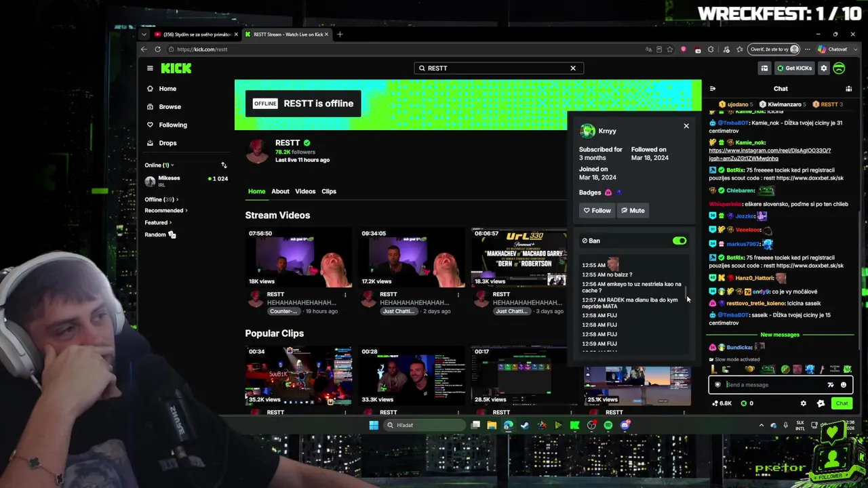The width and height of the screenshot is (868, 488).
Task: Click the sort channels arrows icon
Action: (x=224, y=165)
